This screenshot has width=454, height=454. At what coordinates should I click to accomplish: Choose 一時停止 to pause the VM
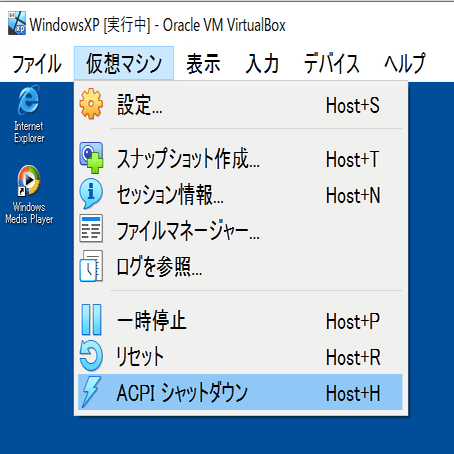tap(240, 321)
